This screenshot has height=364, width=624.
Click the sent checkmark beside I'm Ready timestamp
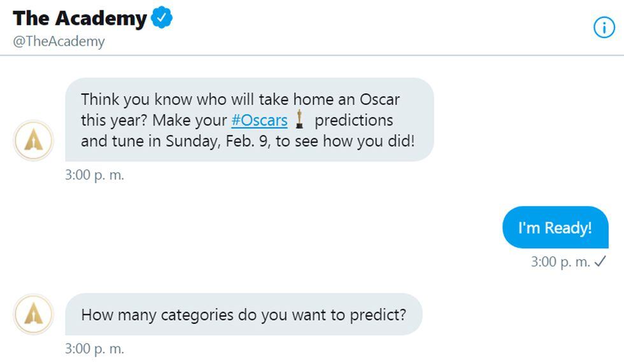[x=600, y=262]
